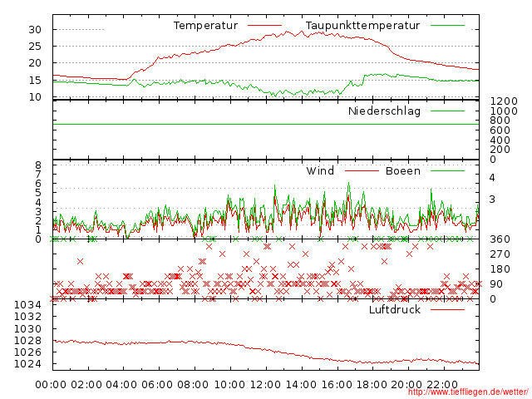Click the Wind legend label
Image resolution: width=532 pixels, height=399 pixels.
pos(320,170)
